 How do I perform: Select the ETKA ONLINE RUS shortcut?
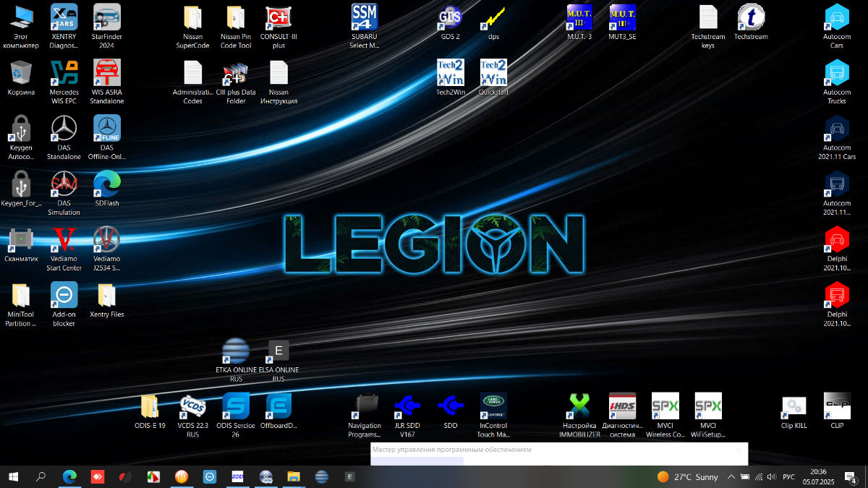[x=236, y=351]
